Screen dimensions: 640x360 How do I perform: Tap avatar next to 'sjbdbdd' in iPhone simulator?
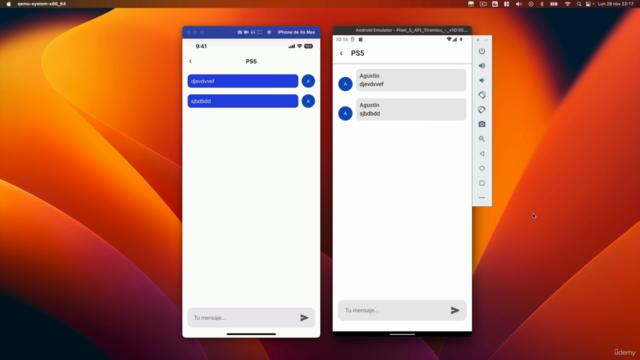point(308,101)
